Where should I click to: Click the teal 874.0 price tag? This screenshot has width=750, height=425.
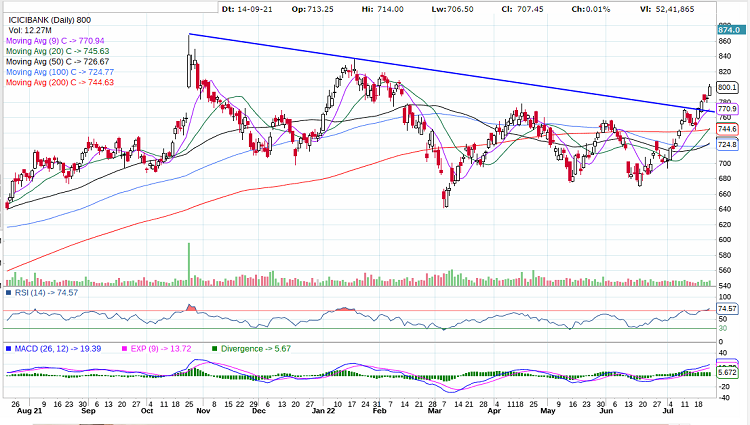730,30
